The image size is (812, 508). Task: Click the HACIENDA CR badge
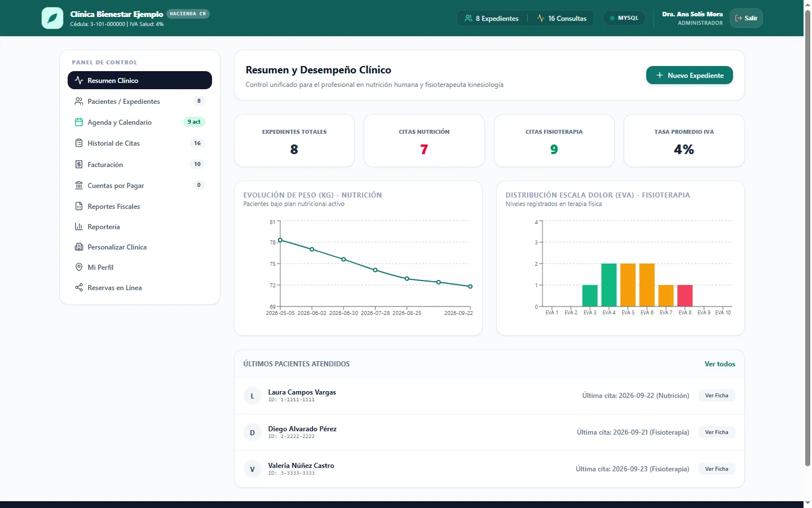click(x=188, y=14)
